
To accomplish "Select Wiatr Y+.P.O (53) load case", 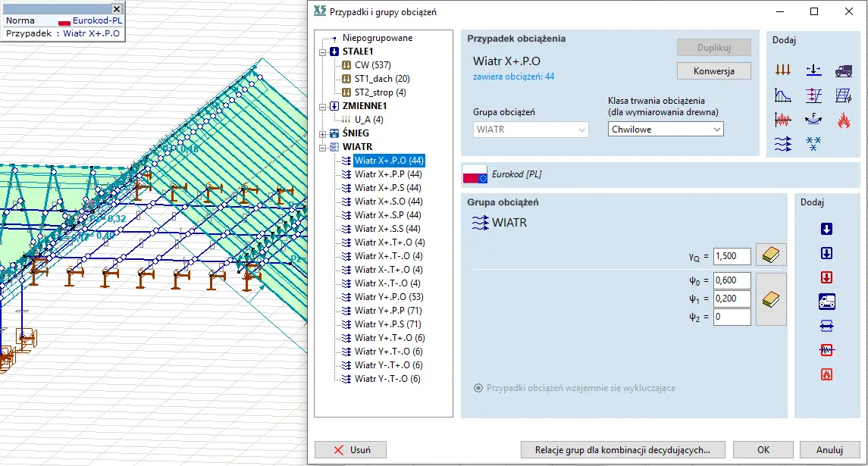I will 388,297.
